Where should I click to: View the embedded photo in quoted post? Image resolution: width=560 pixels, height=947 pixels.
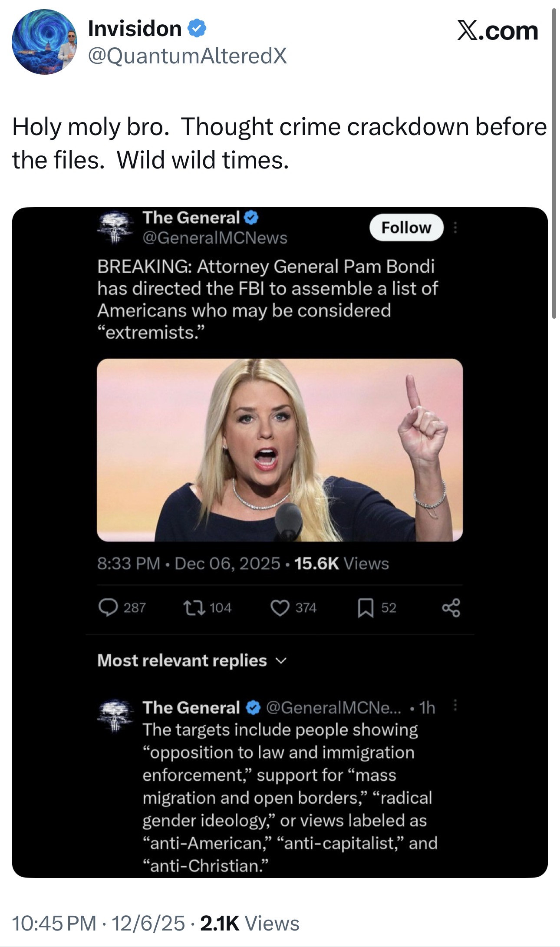(280, 450)
